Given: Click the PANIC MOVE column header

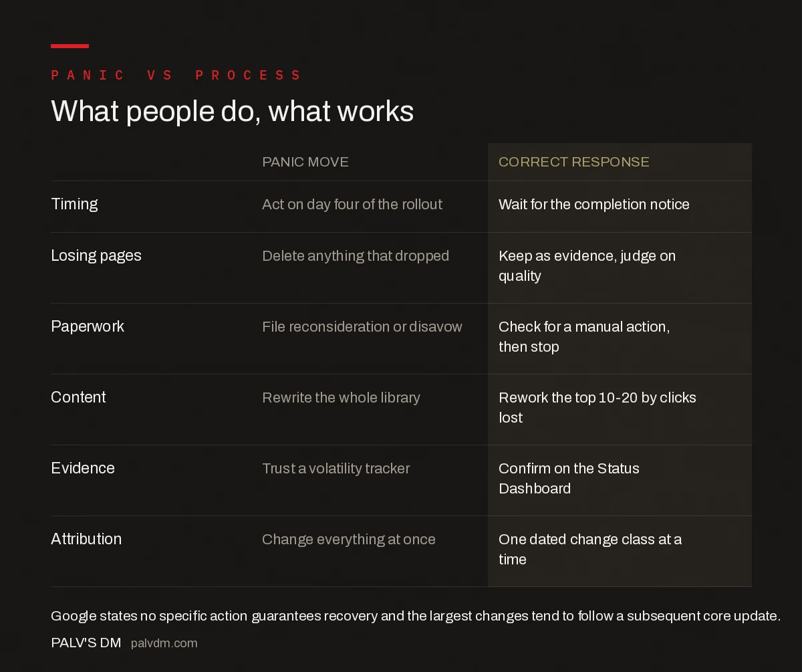Looking at the screenshot, I should click(x=305, y=162).
